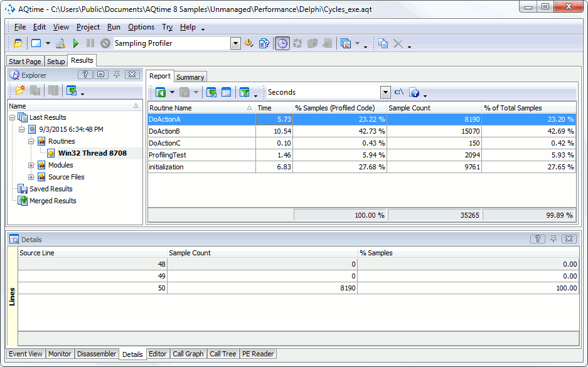This screenshot has width=588, height=367.
Task: Click the copy icon on main toolbar
Action: pyautogui.click(x=383, y=43)
